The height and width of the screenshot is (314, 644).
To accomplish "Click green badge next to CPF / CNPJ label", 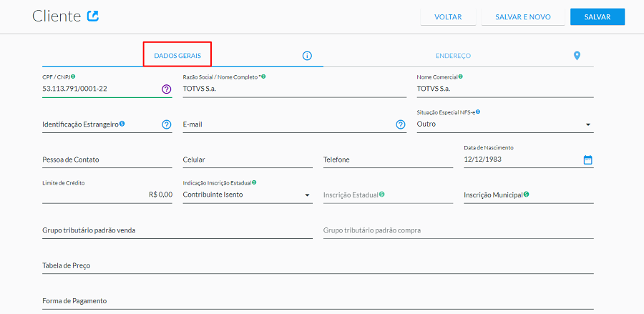I will point(73,77).
